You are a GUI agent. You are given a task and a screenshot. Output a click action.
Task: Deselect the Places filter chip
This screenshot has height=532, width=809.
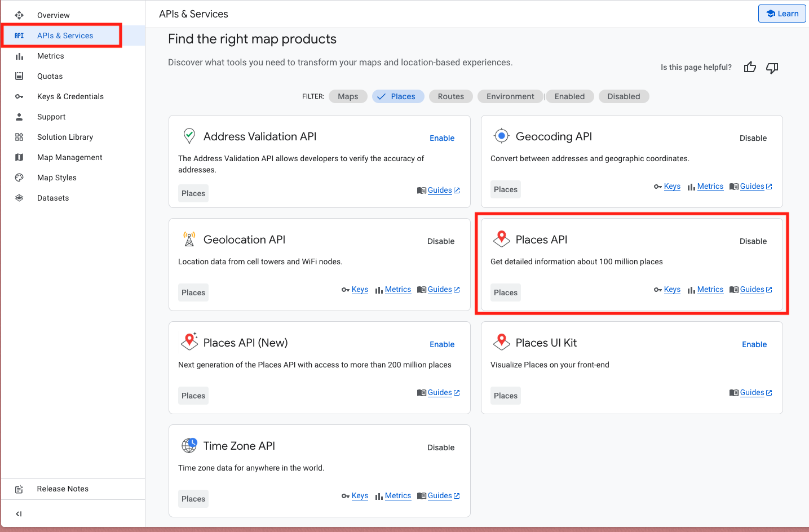397,96
